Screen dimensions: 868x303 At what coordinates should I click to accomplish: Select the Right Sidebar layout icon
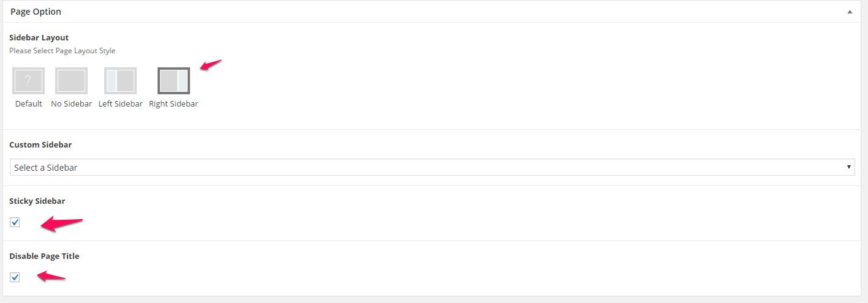(173, 81)
